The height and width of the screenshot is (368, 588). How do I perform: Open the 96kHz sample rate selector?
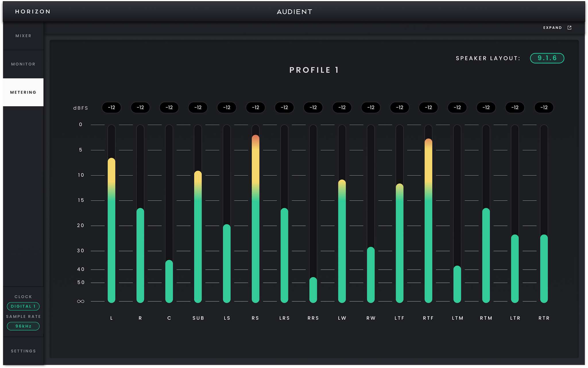click(23, 326)
